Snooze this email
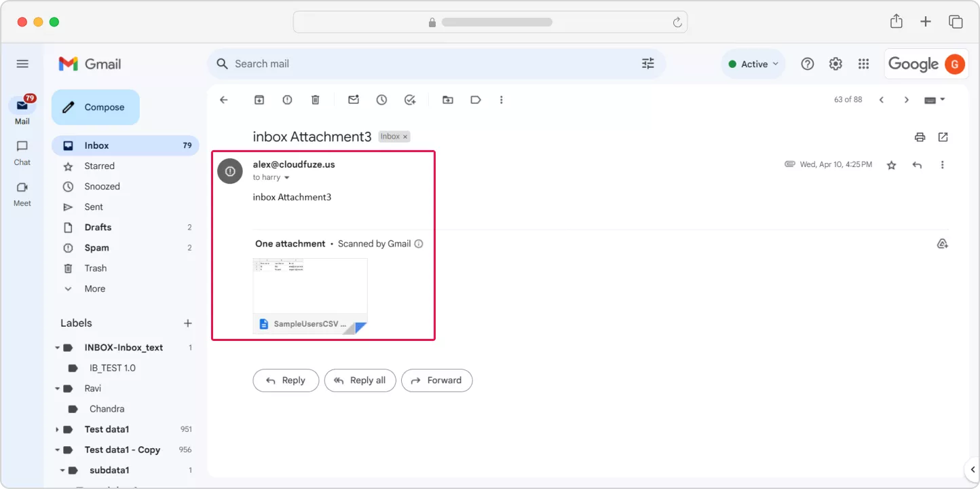 [x=381, y=100]
